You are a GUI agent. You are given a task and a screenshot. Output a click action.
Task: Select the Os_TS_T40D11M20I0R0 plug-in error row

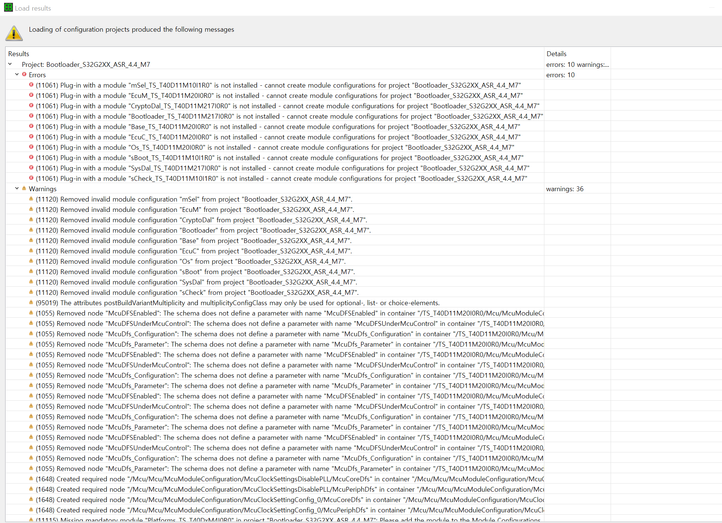pos(280,147)
